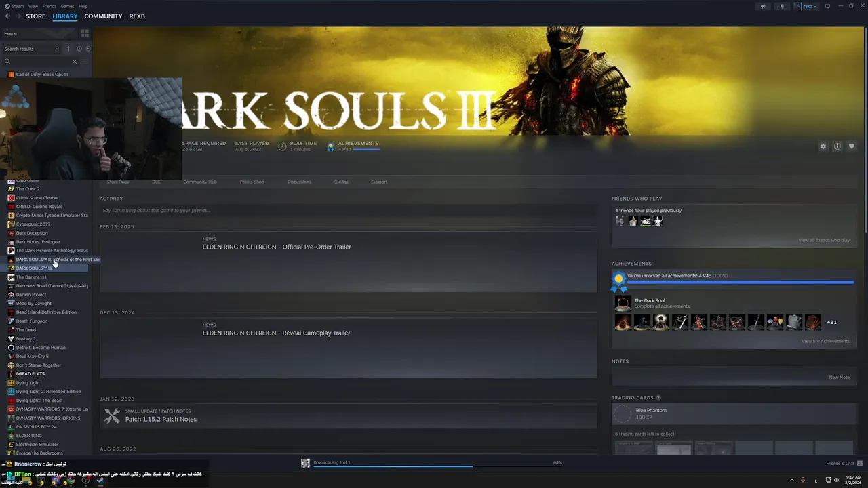868x488 pixels.
Task: Click New Note button
Action: pos(839,378)
